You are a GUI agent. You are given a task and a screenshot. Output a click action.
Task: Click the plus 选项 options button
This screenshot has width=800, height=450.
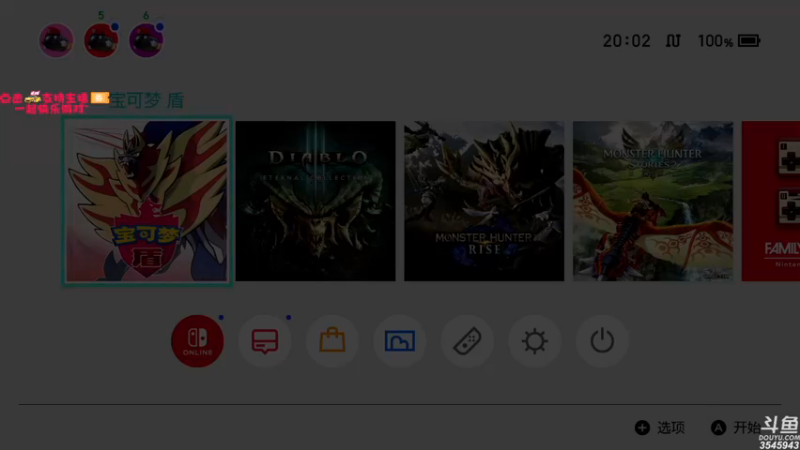660,428
